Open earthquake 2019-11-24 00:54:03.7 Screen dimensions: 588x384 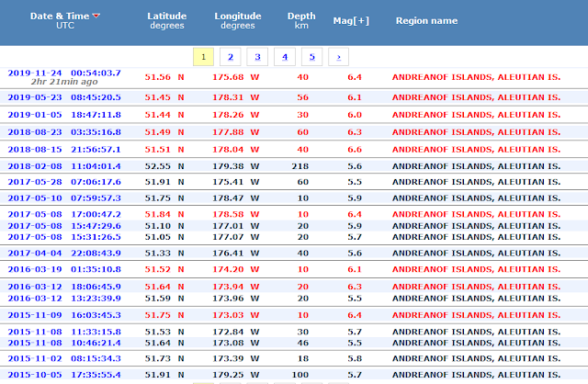[64, 73]
